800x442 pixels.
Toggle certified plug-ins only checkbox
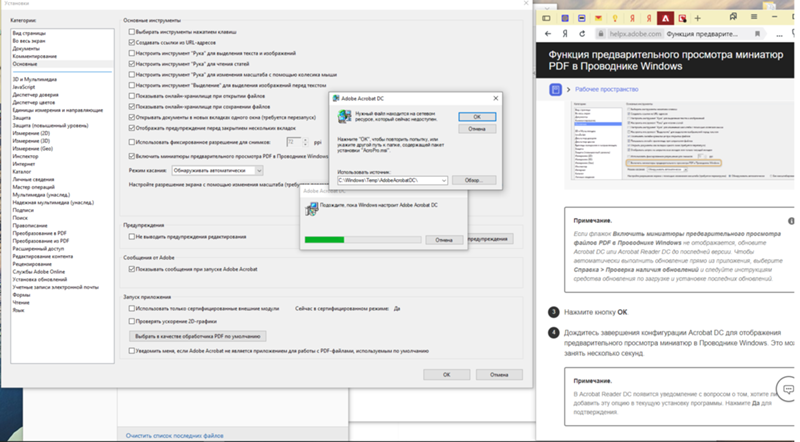132,308
